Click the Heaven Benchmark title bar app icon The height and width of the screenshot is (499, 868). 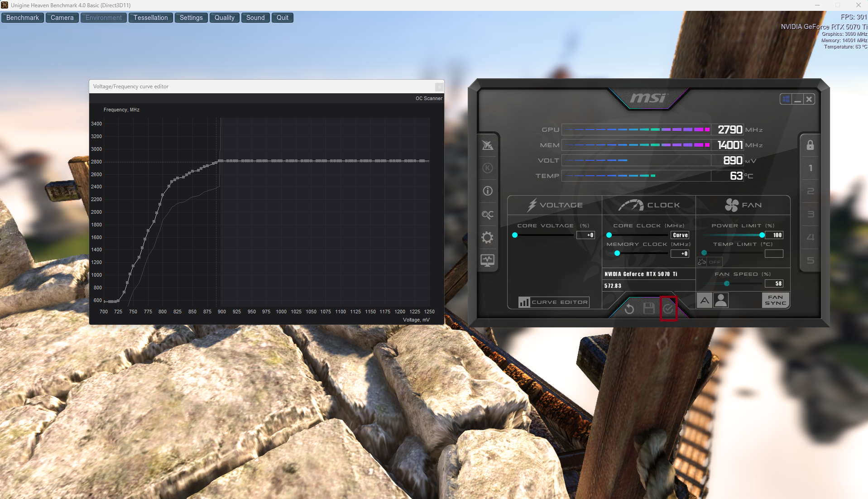pyautogui.click(x=5, y=5)
